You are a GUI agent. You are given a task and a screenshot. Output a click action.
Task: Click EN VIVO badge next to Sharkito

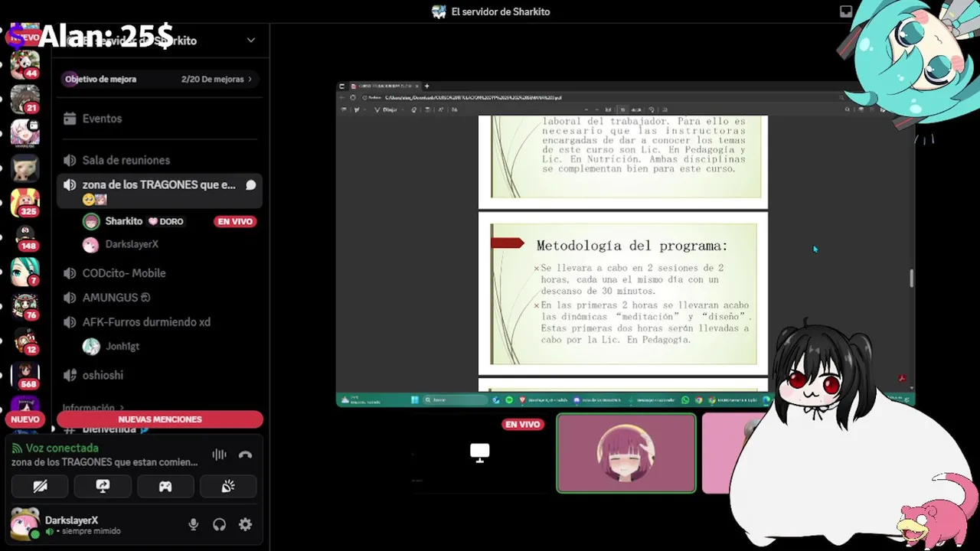click(x=235, y=221)
